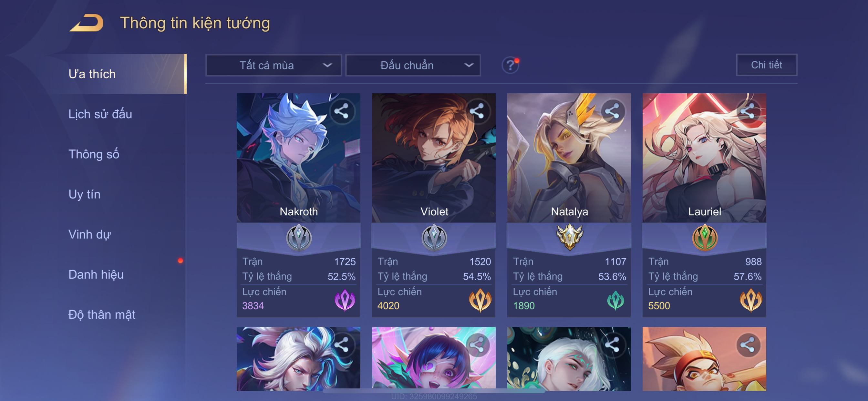
Task: Tap the share icon on Violet's card
Action: pos(477,111)
